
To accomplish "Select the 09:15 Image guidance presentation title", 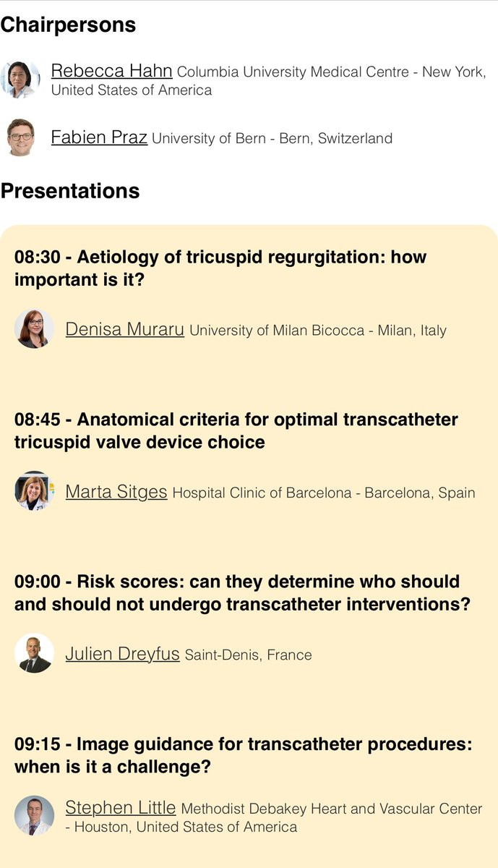I will pyautogui.click(x=244, y=754).
